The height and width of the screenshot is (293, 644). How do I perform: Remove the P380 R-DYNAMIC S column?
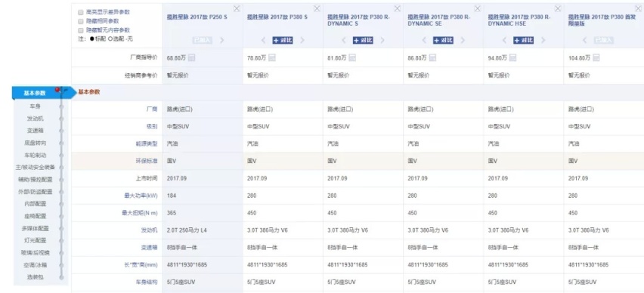click(398, 8)
